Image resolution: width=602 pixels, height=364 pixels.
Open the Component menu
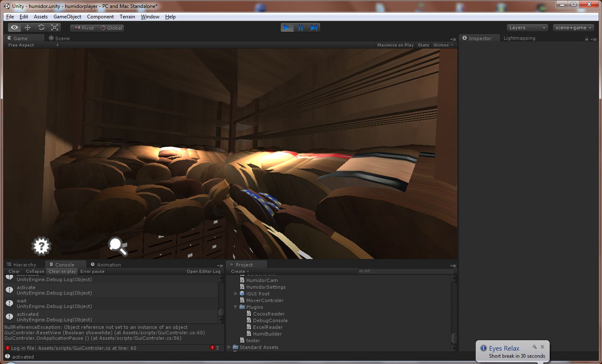pyautogui.click(x=100, y=17)
